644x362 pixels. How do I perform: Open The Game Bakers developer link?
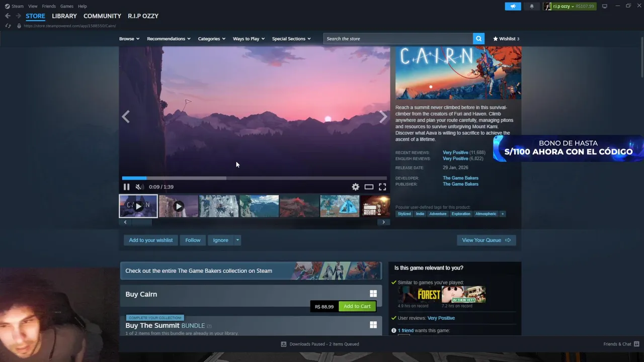click(x=460, y=178)
